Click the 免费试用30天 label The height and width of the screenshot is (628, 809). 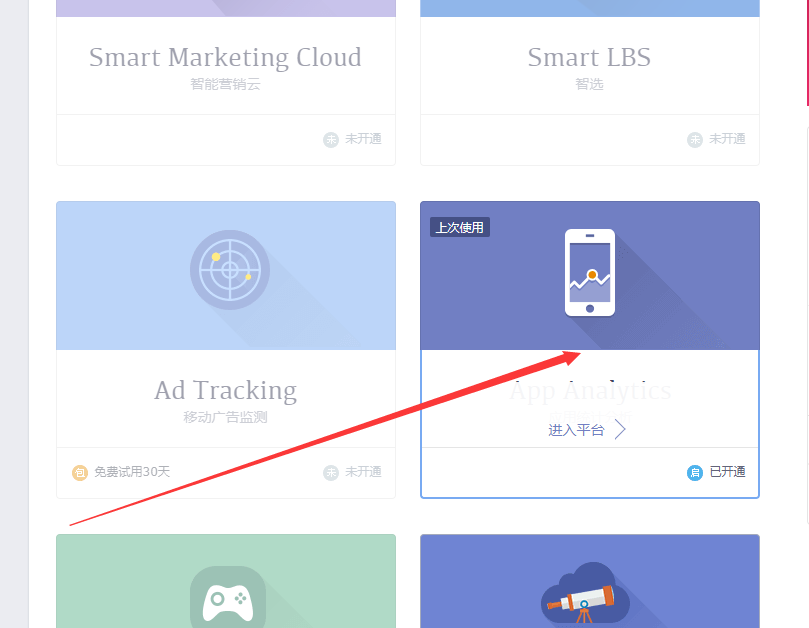point(132,472)
